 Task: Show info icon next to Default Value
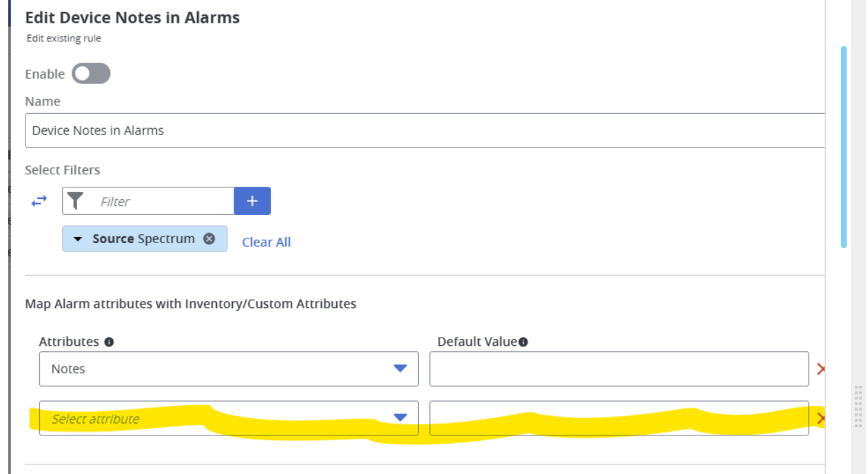tap(523, 342)
